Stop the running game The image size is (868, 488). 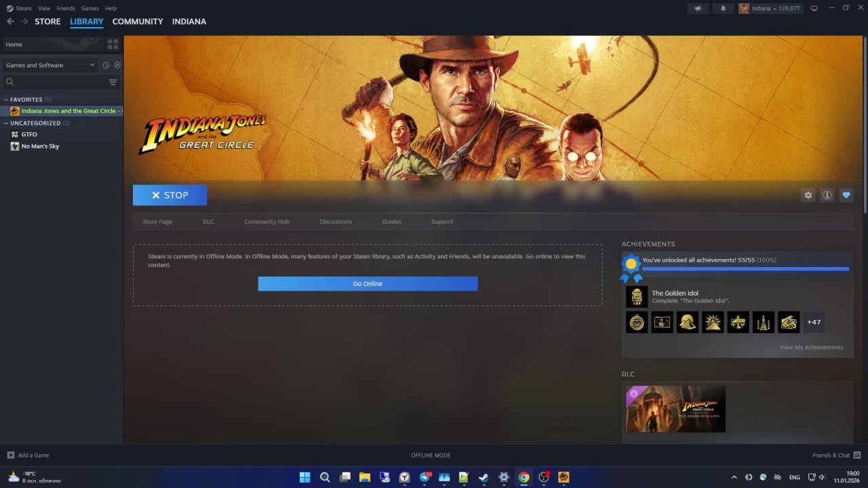pyautogui.click(x=170, y=195)
